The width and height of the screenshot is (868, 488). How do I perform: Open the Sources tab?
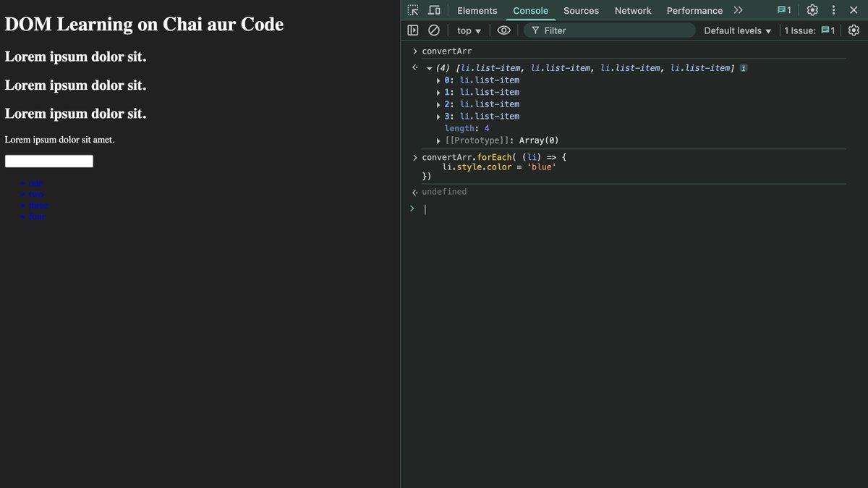coord(581,10)
